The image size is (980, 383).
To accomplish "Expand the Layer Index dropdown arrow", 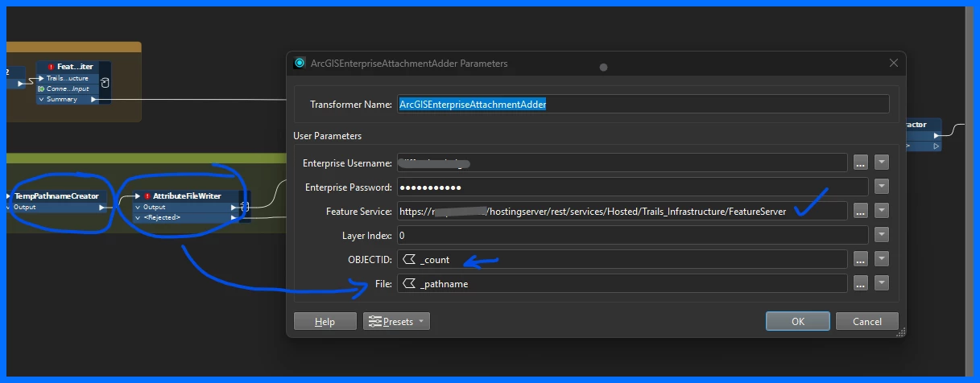I will 882,235.
